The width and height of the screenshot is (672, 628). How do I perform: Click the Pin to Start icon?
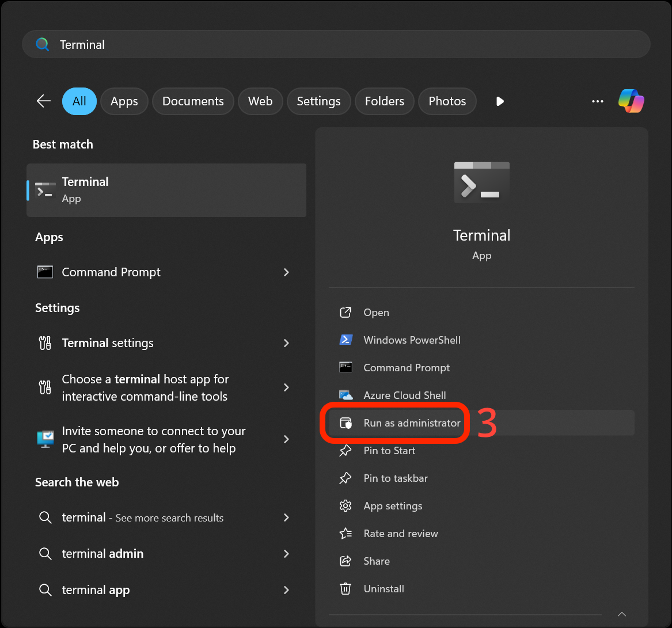pyautogui.click(x=346, y=450)
